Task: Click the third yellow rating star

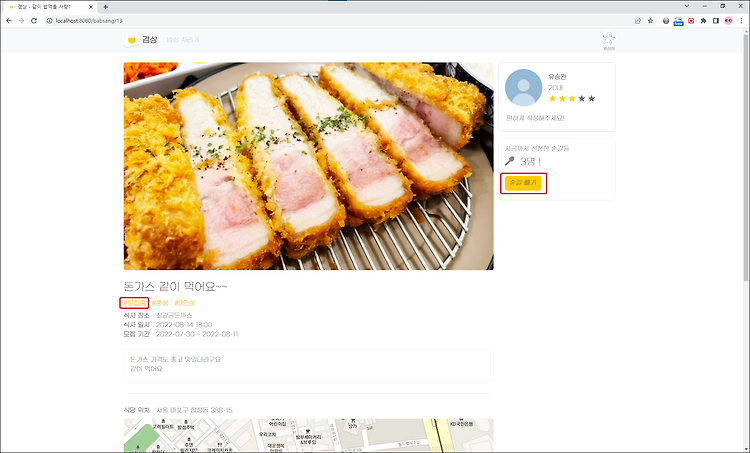Action: [x=572, y=99]
